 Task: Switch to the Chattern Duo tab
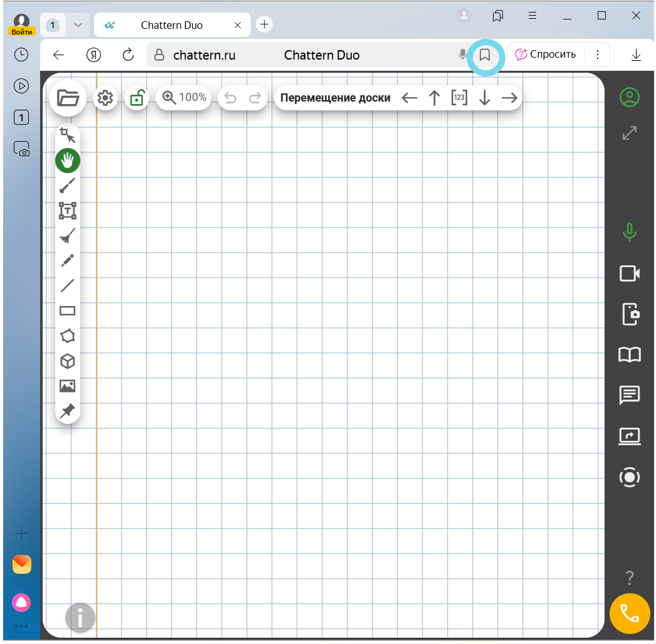click(171, 25)
